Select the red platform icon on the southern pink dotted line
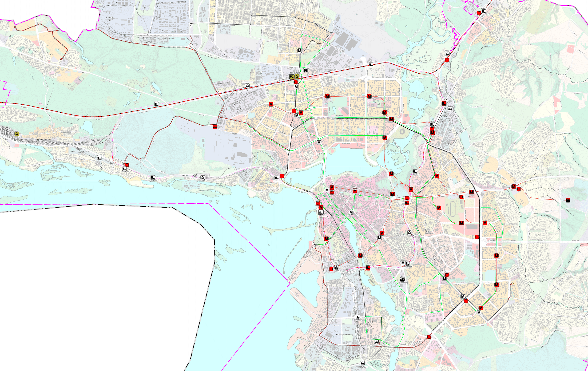This screenshot has height=371, width=588. [368, 268]
